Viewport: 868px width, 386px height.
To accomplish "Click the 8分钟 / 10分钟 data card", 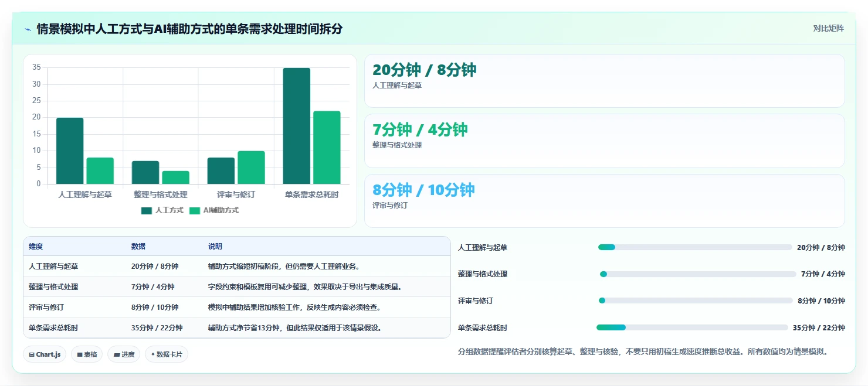I will point(605,201).
